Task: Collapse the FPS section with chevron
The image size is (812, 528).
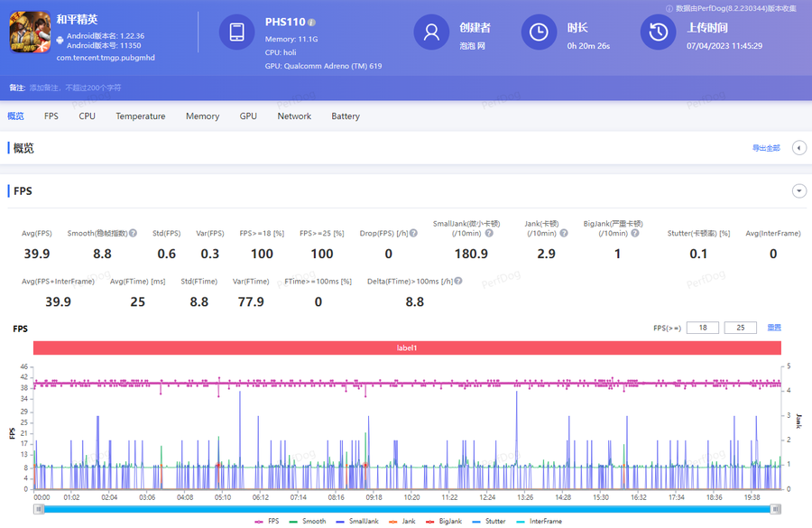Action: coord(798,190)
